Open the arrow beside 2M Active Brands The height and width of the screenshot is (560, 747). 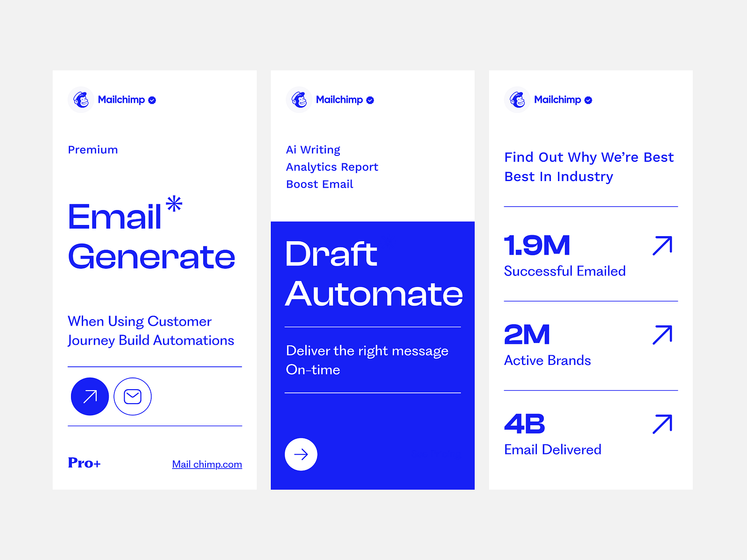[662, 335]
